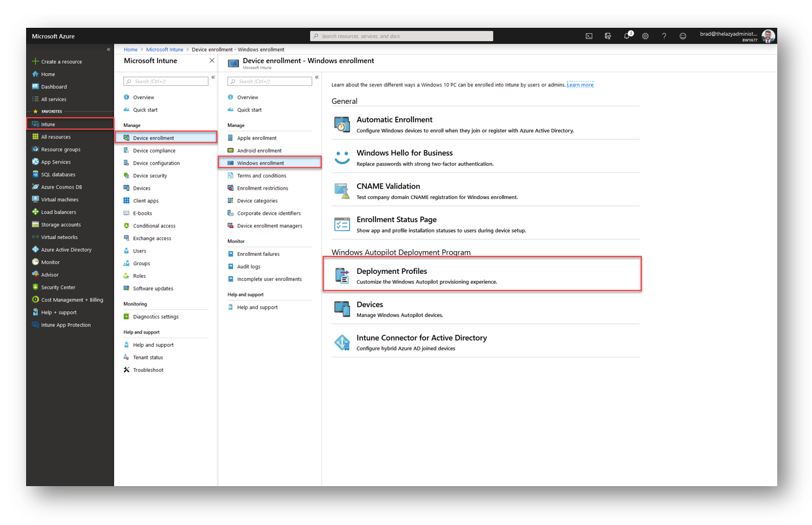Open Terms and conditions
Viewport: 812px width, 525px height.
coord(261,176)
